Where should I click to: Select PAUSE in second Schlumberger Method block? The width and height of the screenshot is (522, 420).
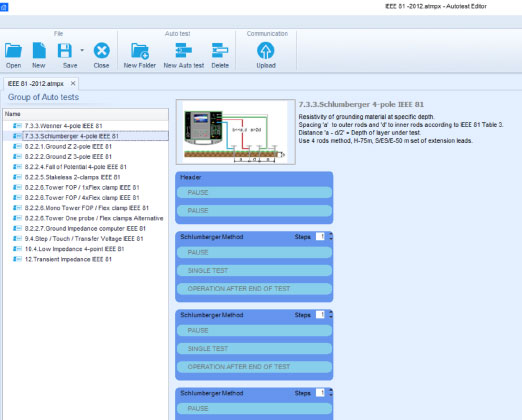click(254, 330)
